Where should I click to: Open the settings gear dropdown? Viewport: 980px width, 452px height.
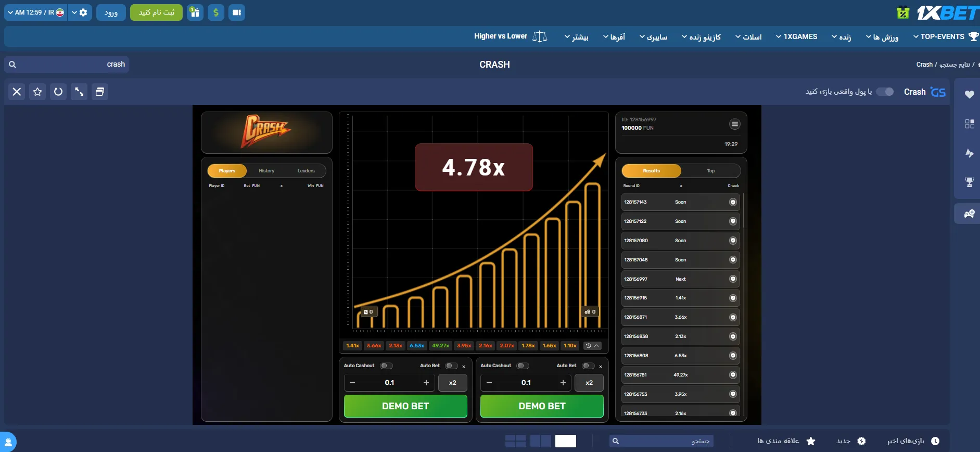coord(80,12)
